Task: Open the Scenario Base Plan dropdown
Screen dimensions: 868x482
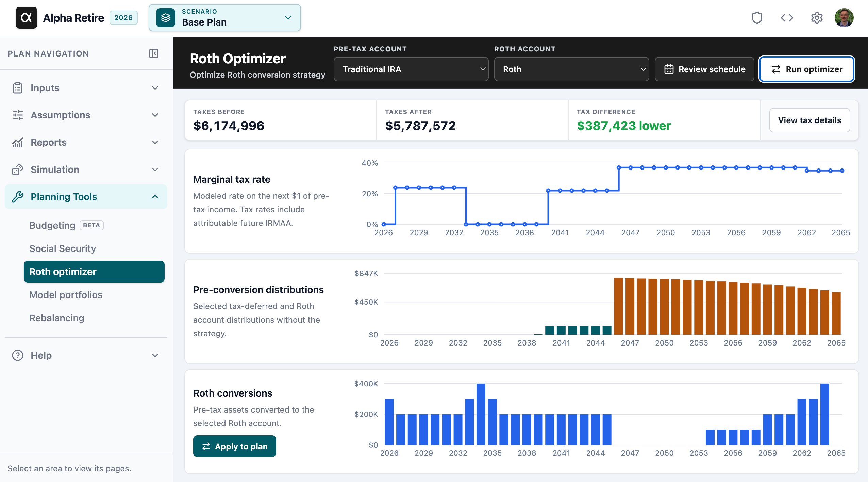Action: [x=225, y=18]
